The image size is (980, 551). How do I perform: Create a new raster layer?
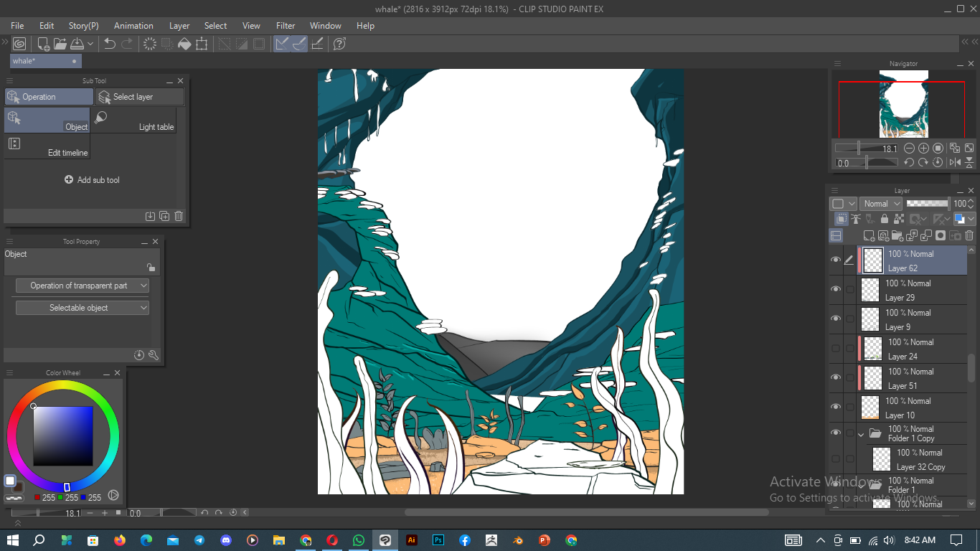(869, 235)
